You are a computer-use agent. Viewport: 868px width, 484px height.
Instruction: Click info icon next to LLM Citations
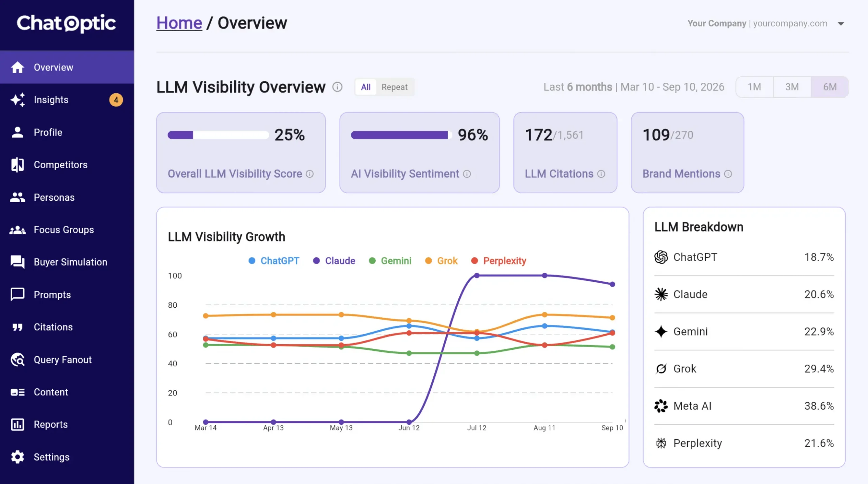[601, 174]
